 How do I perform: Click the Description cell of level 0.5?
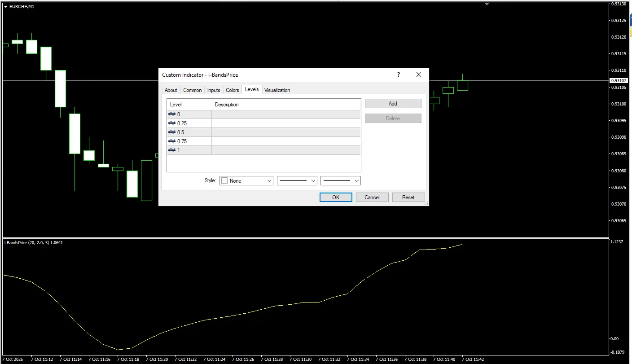click(286, 132)
